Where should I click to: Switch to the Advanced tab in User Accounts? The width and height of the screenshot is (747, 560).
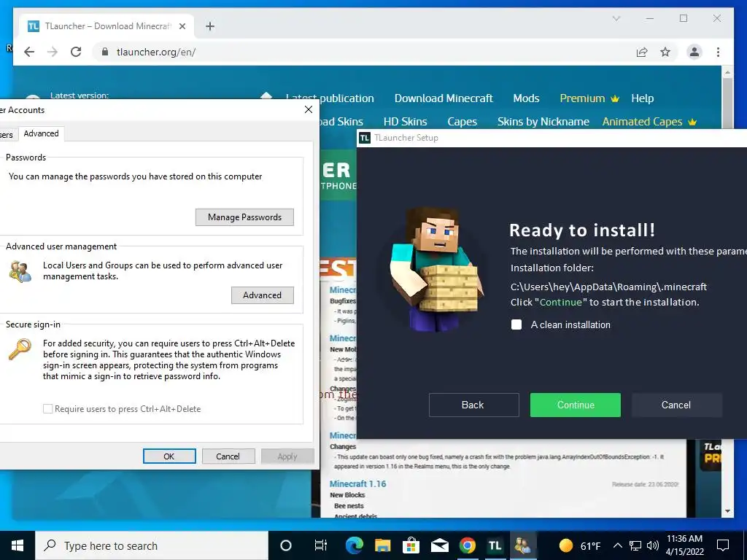[41, 133]
